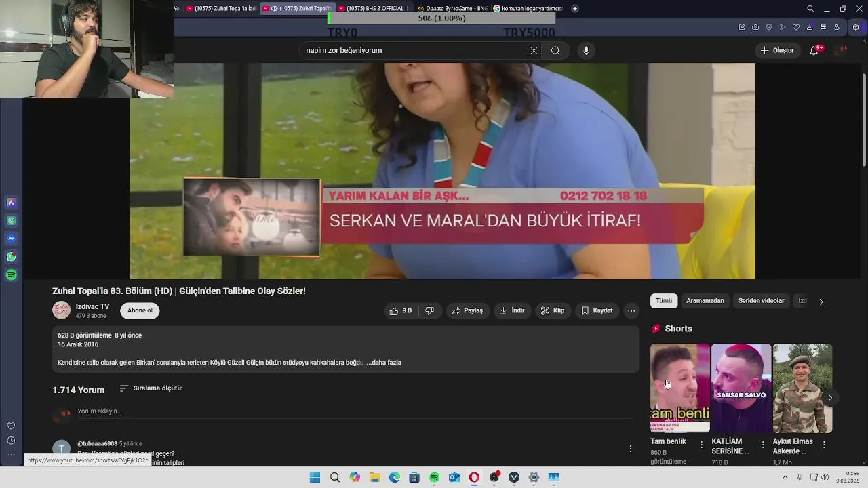Select Seriden videolar filter chip
This screenshot has width=868, height=488.
click(761, 301)
